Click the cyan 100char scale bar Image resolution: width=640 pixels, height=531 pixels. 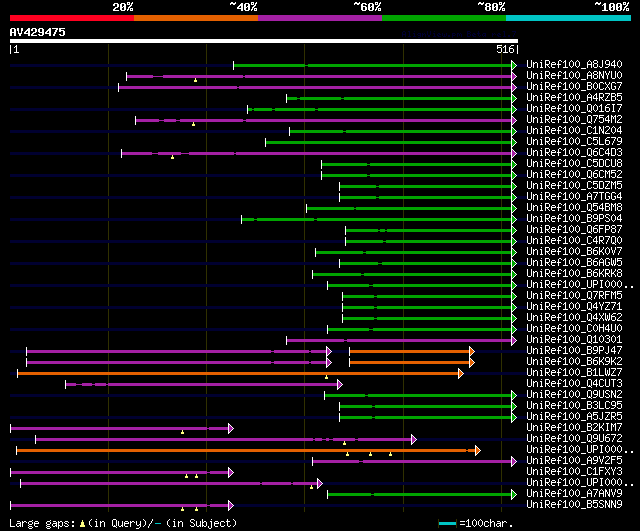(447, 524)
